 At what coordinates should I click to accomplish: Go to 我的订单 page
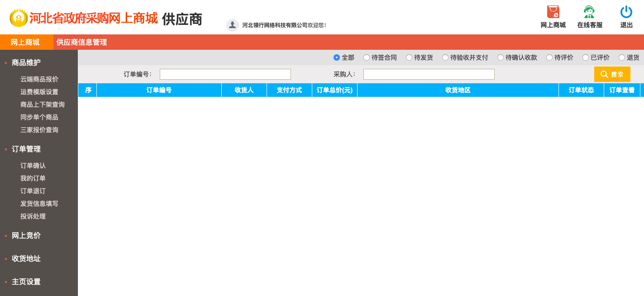[x=33, y=178]
